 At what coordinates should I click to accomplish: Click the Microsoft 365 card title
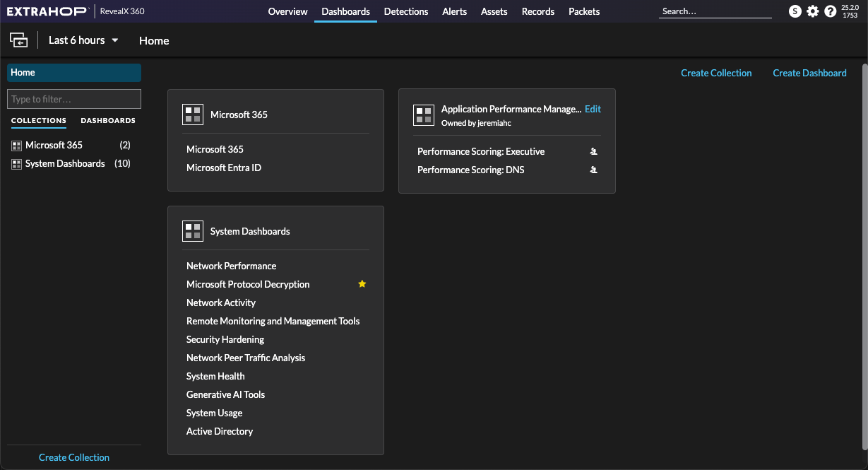[239, 114]
